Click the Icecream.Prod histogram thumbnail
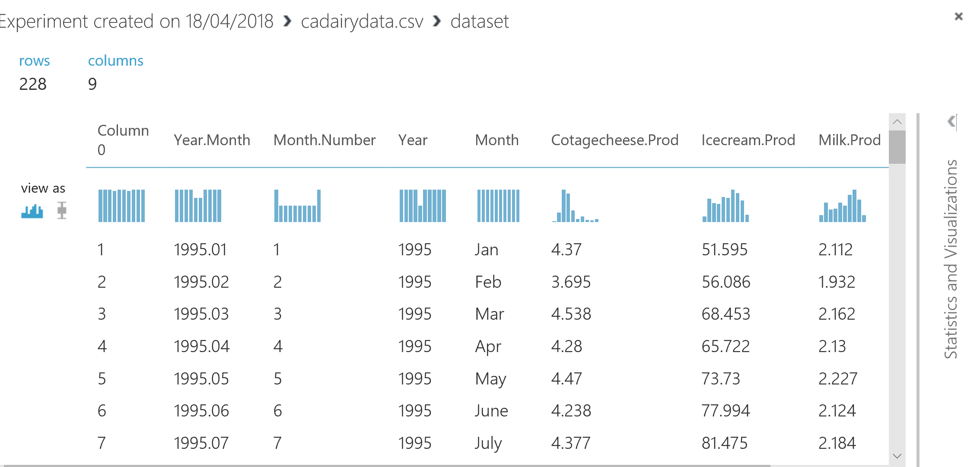The image size is (980, 467). [725, 206]
